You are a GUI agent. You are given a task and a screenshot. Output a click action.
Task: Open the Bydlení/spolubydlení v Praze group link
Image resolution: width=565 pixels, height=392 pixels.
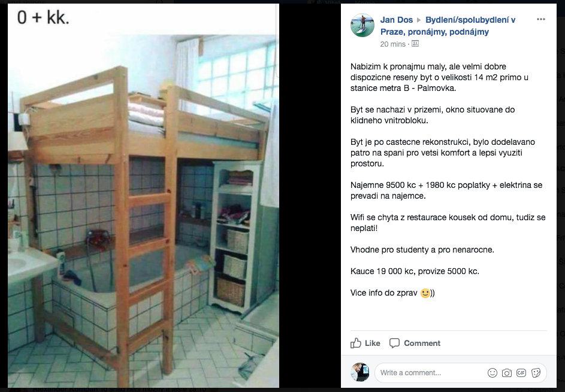(x=448, y=26)
